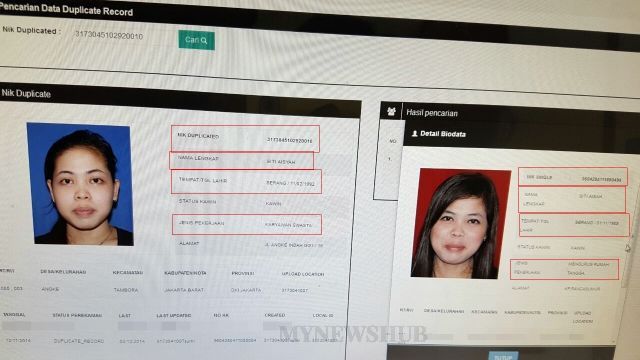Select the 'DESA/KELURAHAN' column header in left table

(x=63, y=272)
